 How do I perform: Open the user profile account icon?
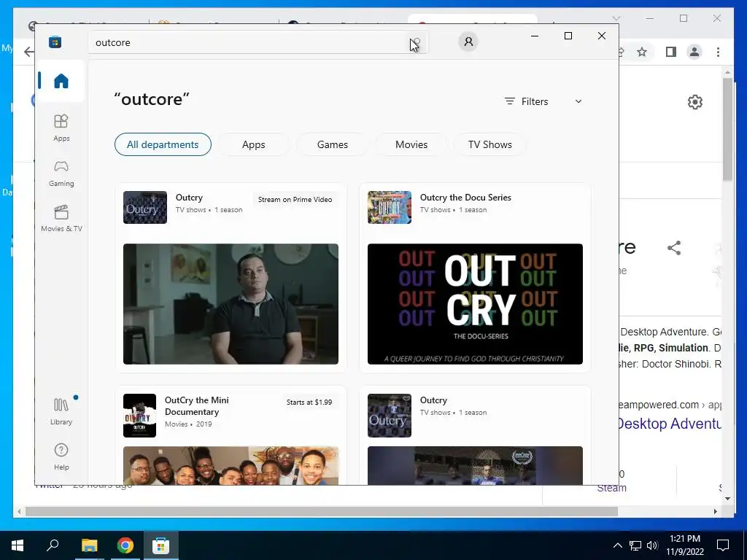coord(468,42)
